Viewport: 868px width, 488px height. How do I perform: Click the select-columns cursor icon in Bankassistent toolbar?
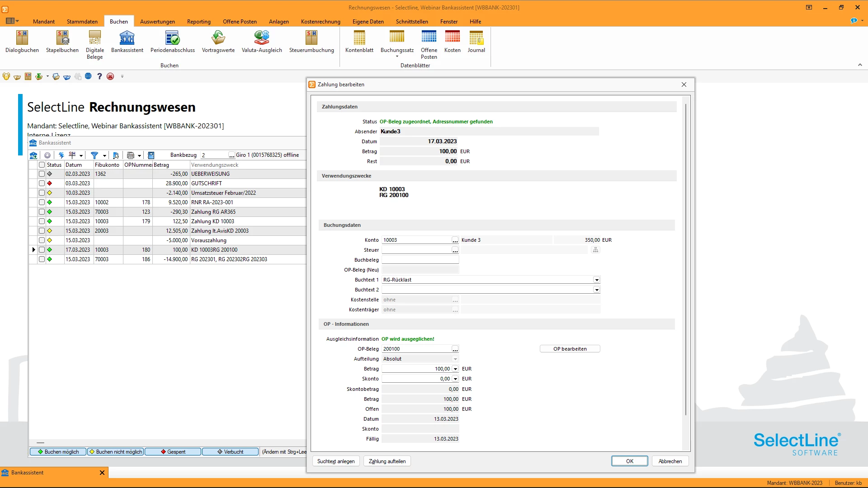(x=116, y=155)
